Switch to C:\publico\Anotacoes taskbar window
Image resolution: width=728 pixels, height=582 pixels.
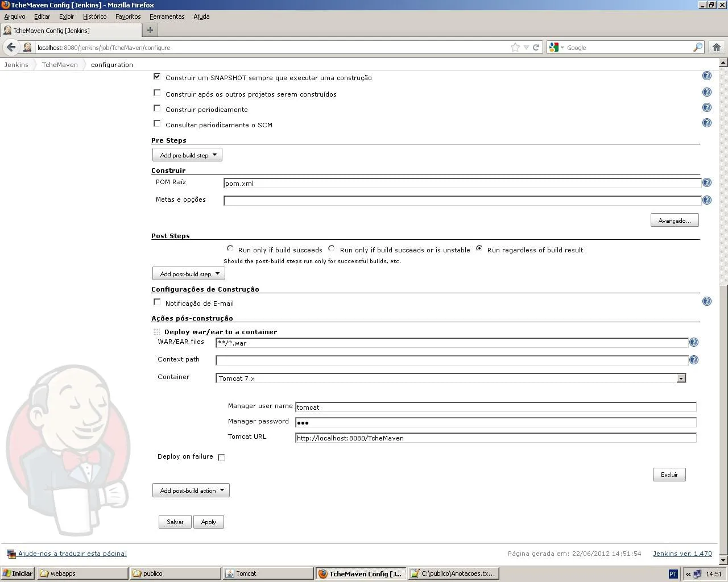pos(454,573)
